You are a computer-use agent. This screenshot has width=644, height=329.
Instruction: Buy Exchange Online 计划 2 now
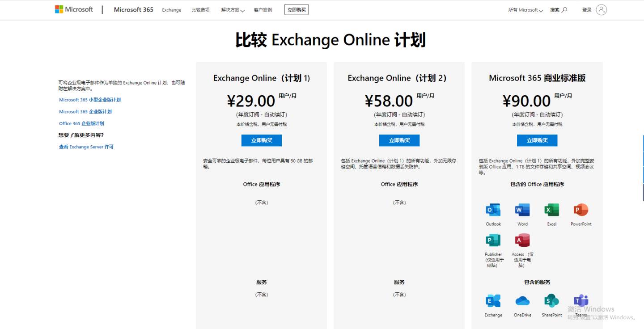click(399, 140)
